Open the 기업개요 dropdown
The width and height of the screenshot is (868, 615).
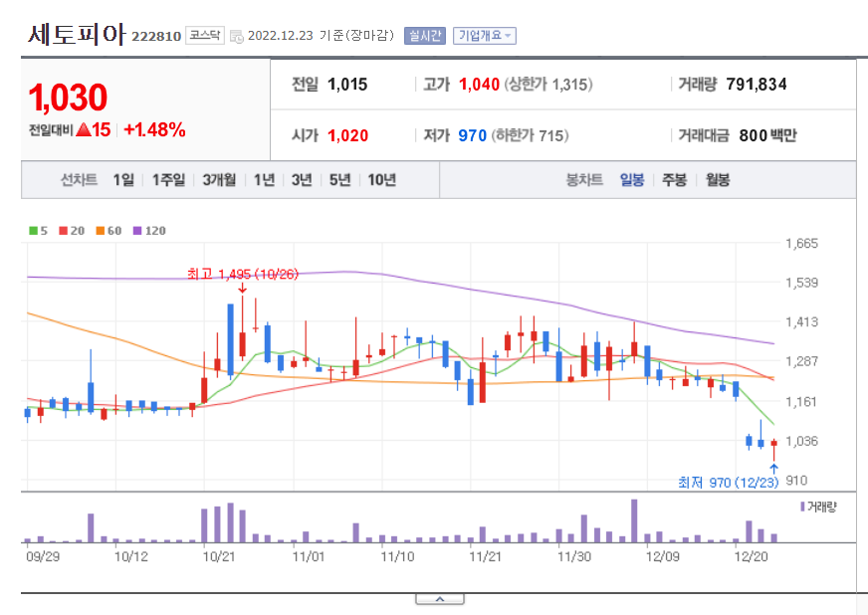(485, 36)
